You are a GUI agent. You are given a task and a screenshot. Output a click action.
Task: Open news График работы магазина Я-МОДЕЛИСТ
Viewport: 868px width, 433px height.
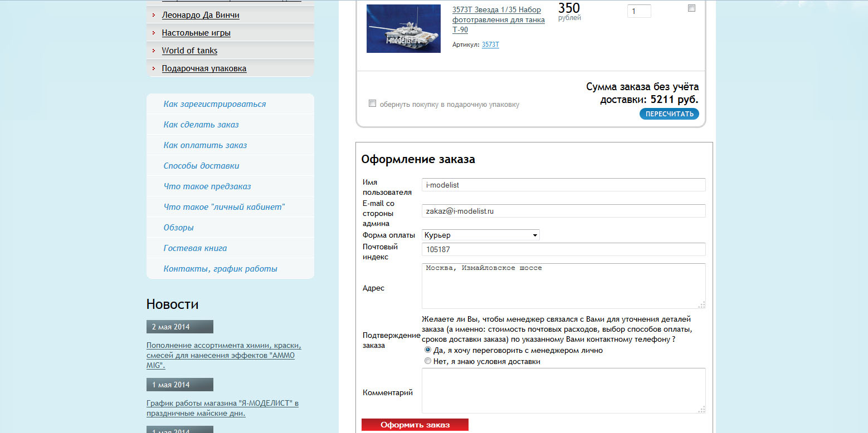coord(222,408)
